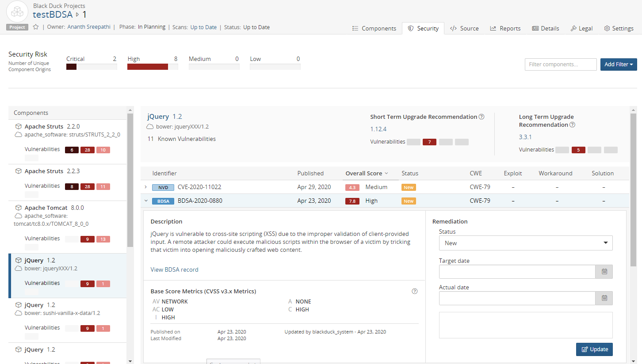642x364 pixels.
Task: Select the Security tab
Action: click(423, 28)
